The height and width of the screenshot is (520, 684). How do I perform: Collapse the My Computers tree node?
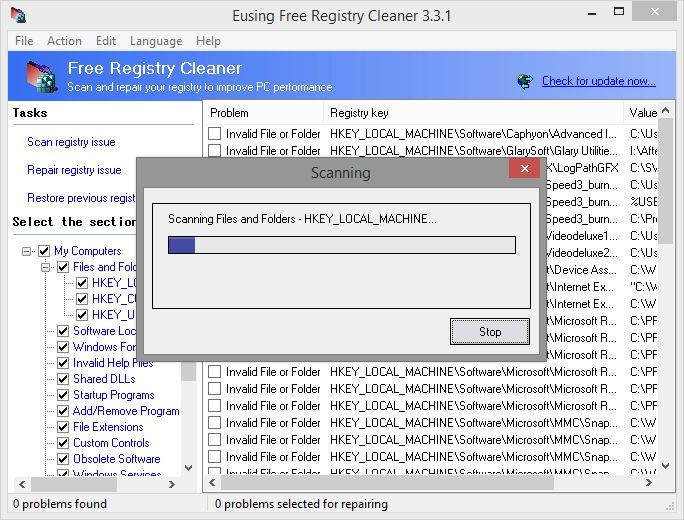tap(27, 251)
